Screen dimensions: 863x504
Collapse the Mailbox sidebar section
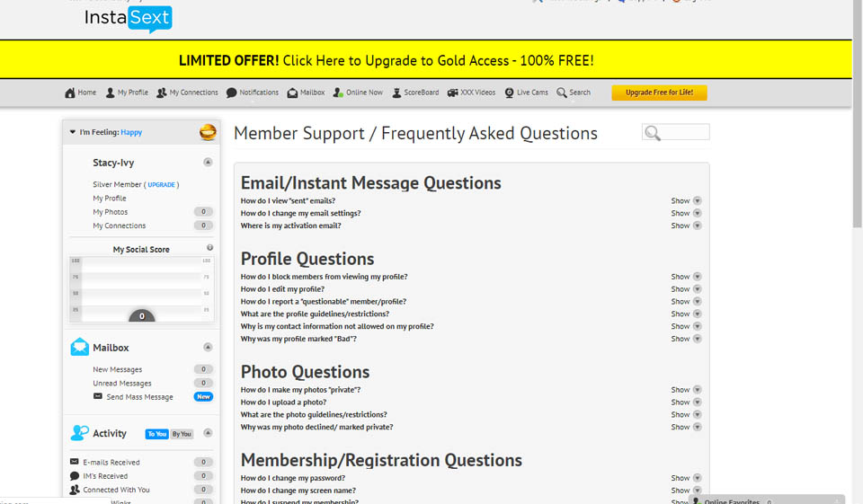(208, 347)
